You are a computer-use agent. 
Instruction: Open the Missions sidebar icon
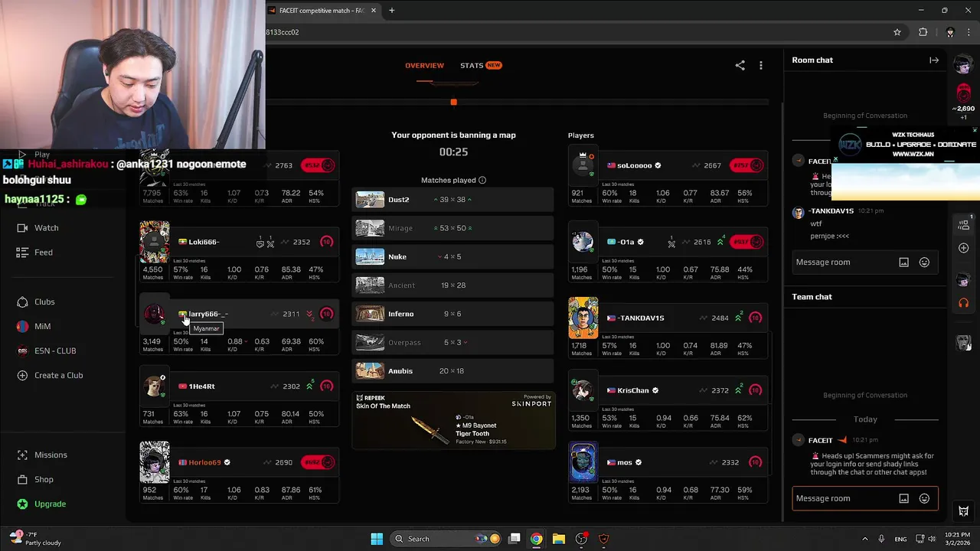click(x=22, y=455)
